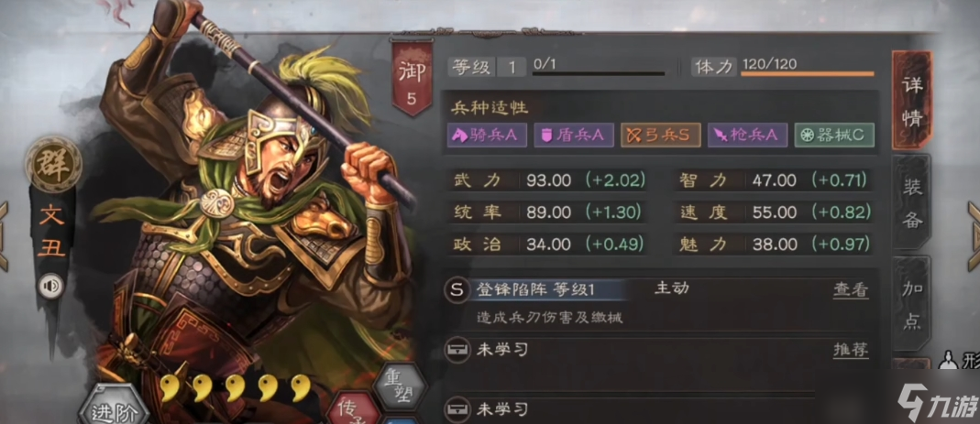Viewport: 980px width, 424px height.
Task: Open the first empty skill slot icon
Action: 457,351
